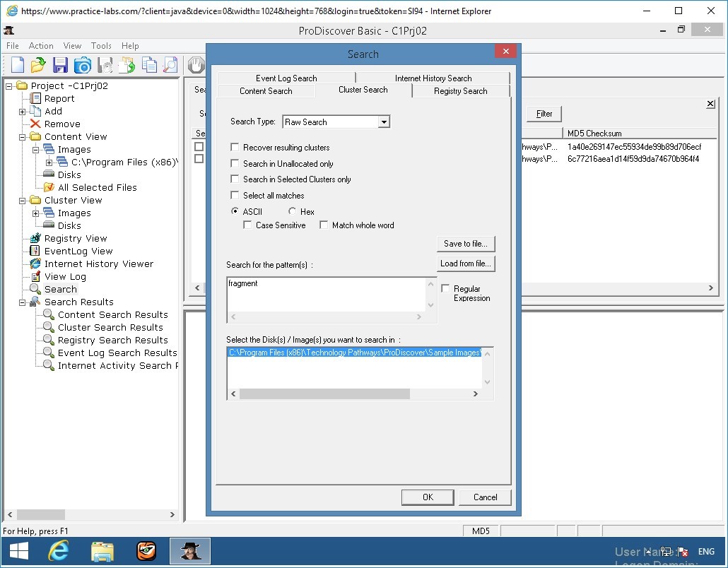Image resolution: width=728 pixels, height=568 pixels.
Task: Click the Registry View icon
Action: [x=35, y=238]
